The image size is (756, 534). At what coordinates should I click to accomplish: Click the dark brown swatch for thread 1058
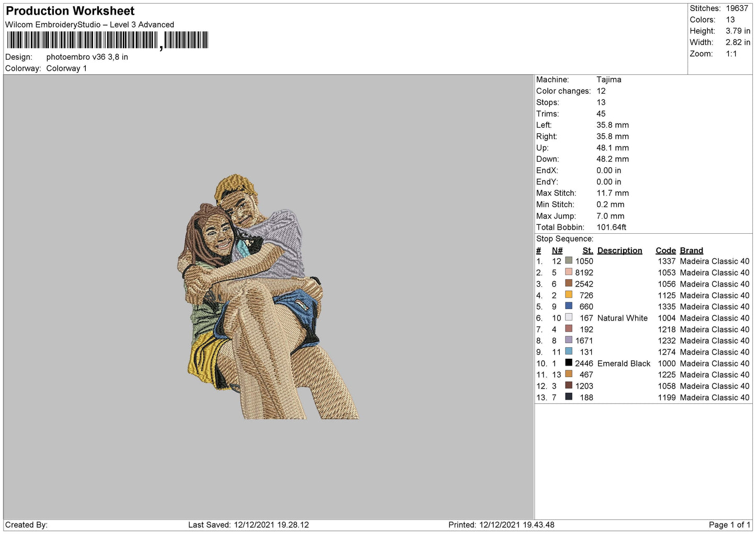point(569,385)
